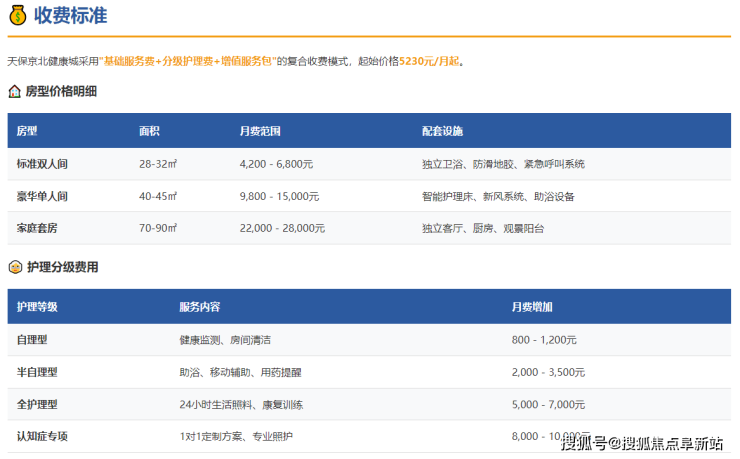Select the 面积 column header

(x=149, y=131)
